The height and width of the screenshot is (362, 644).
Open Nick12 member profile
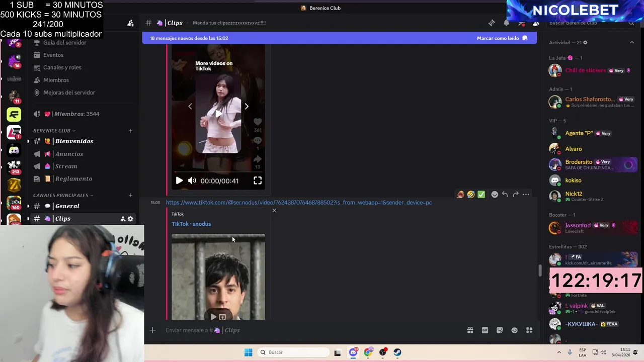point(593,196)
